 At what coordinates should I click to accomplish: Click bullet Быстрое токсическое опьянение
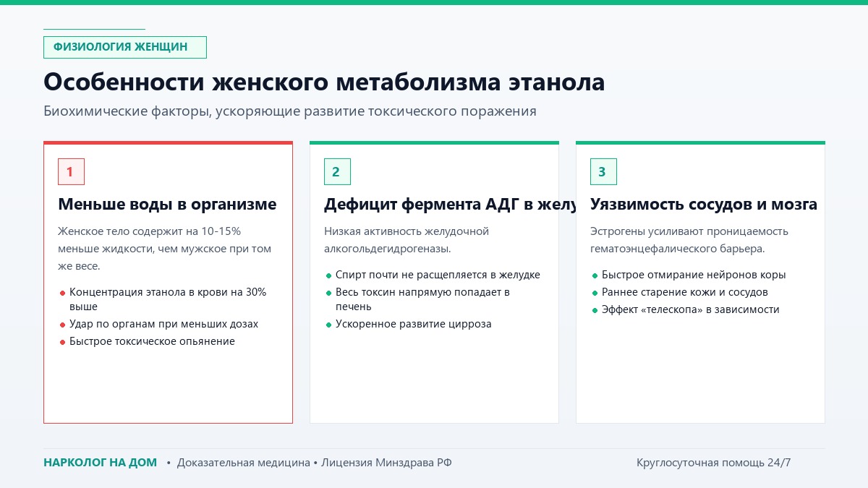pyautogui.click(x=152, y=341)
